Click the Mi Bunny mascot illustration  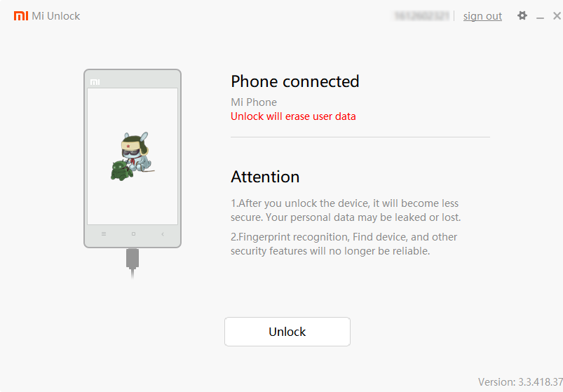137,152
